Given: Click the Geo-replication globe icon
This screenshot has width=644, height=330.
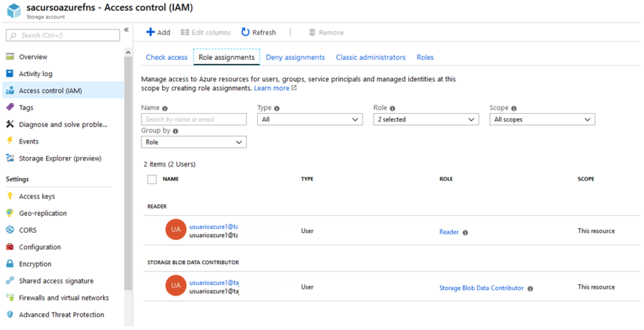Looking at the screenshot, I should 10,213.
